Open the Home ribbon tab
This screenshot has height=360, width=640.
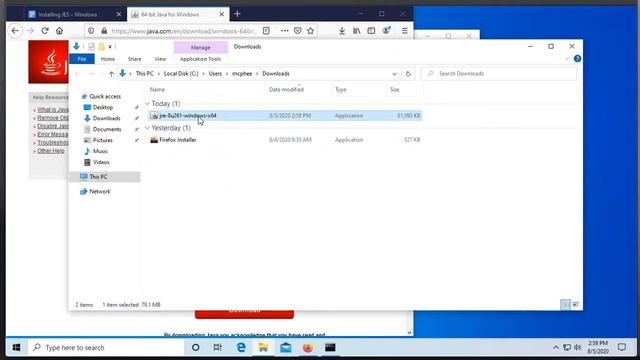[108, 59]
